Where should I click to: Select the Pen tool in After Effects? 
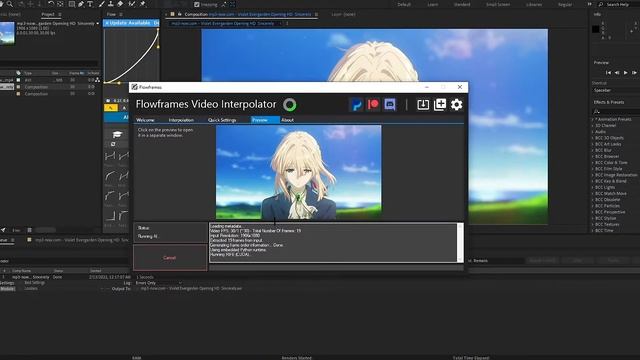click(81, 4)
